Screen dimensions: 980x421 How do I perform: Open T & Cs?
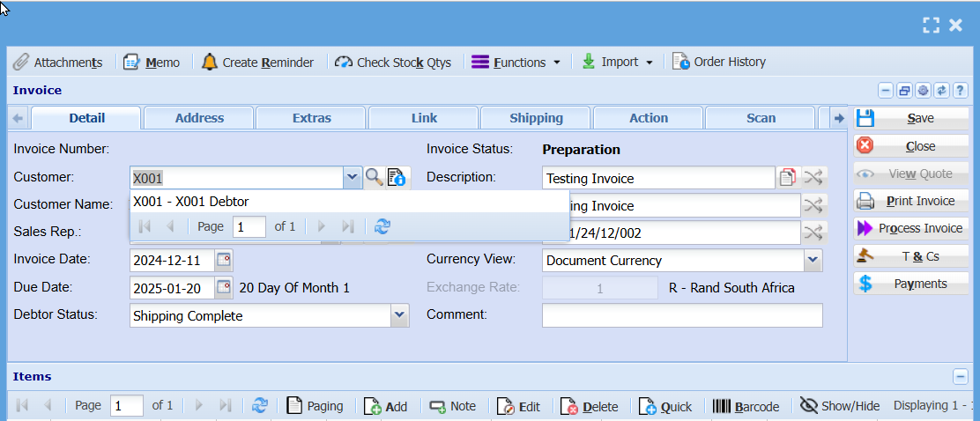910,256
